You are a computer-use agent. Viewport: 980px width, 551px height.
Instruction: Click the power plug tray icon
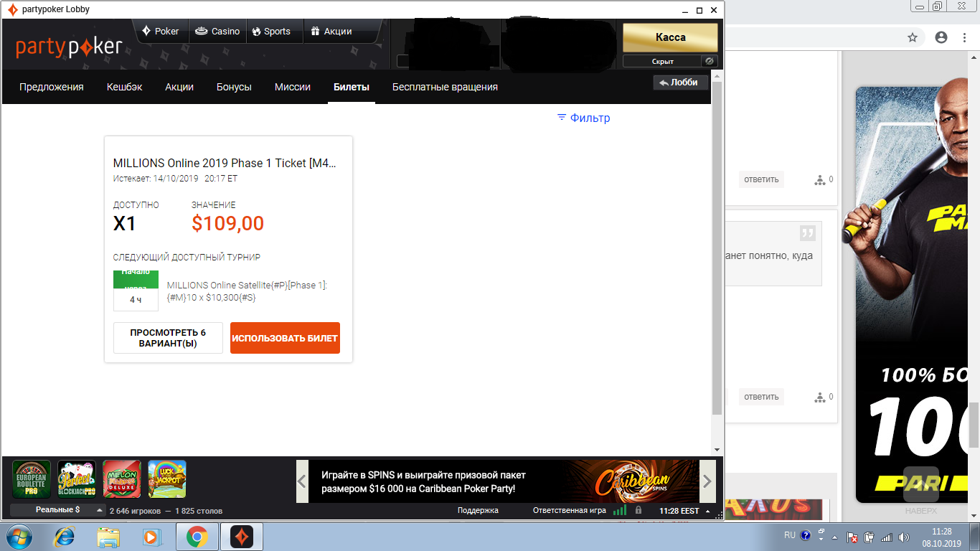pos(870,537)
